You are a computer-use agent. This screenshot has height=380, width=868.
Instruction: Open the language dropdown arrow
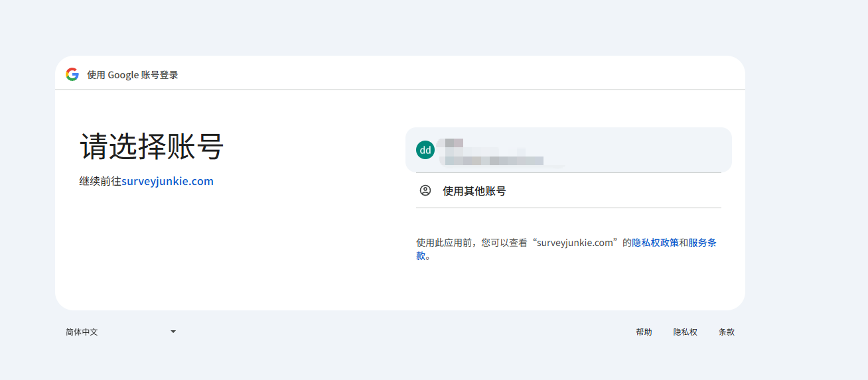173,332
